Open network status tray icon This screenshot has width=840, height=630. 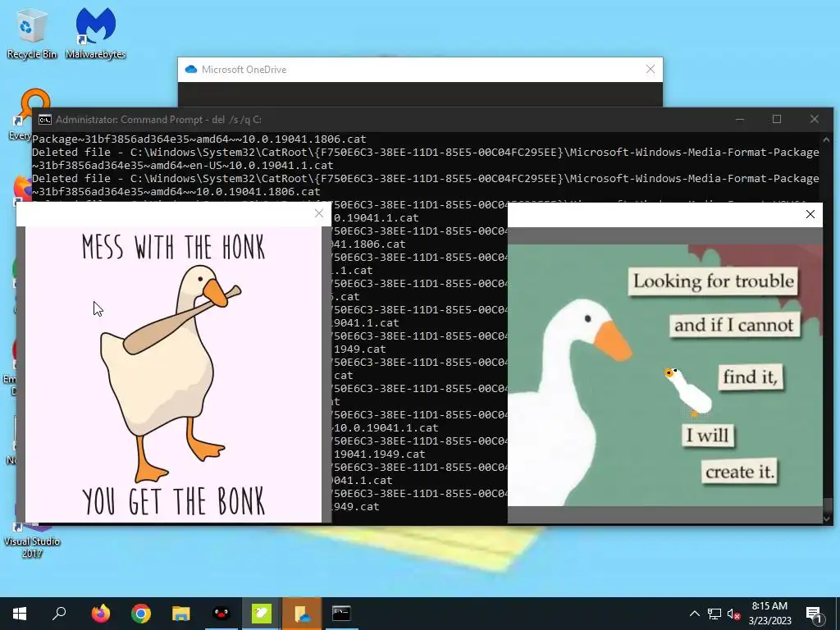click(714, 614)
